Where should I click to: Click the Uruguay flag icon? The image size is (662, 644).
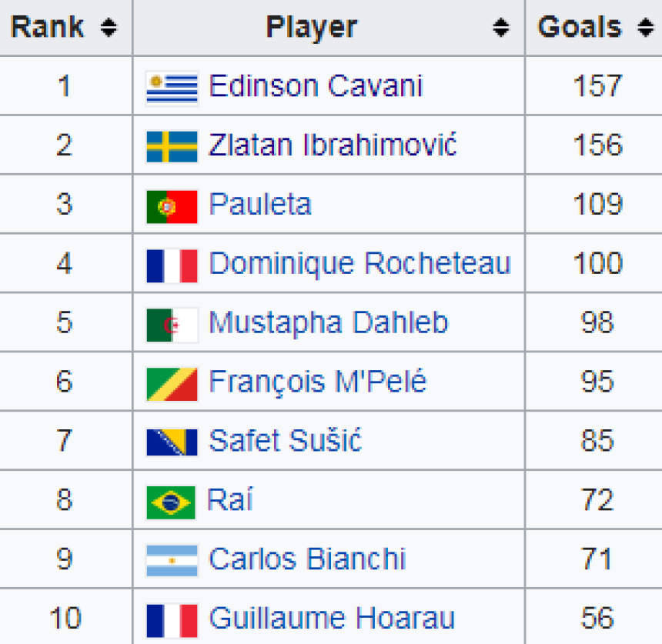click(x=172, y=88)
